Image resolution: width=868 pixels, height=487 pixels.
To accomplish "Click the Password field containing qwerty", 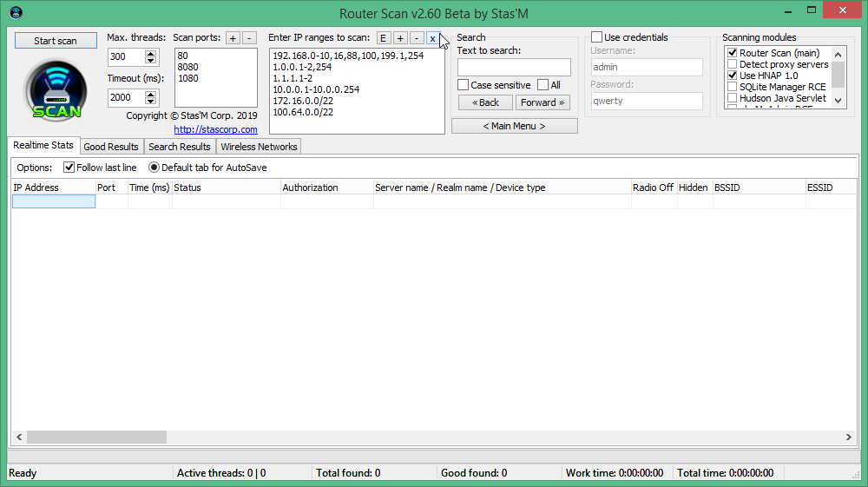I will [647, 102].
